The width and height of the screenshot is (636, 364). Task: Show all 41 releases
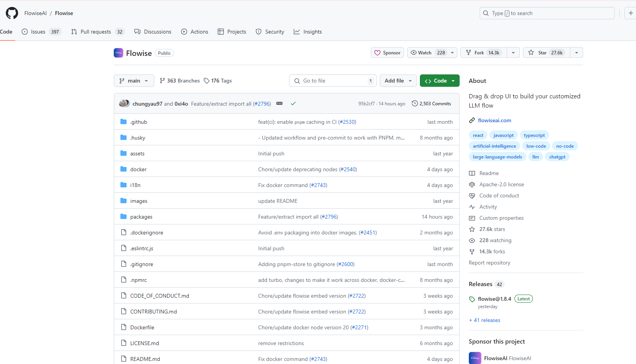pos(484,320)
